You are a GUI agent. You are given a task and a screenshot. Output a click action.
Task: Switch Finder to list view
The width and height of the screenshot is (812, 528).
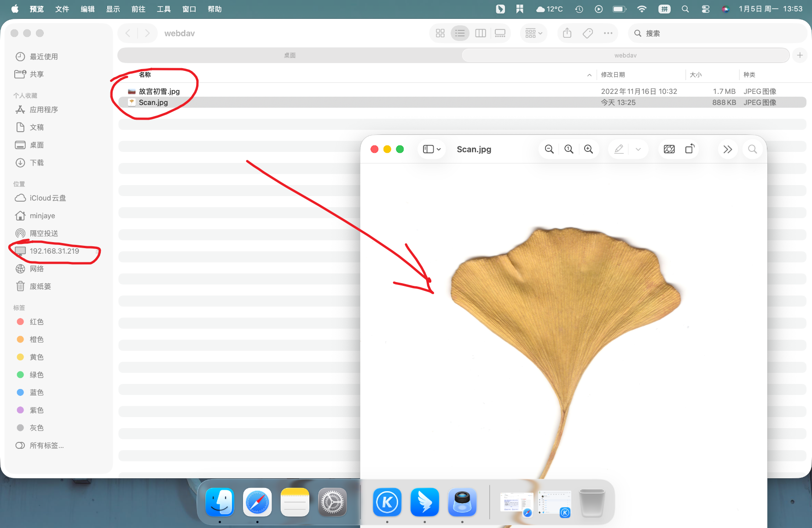coord(460,33)
